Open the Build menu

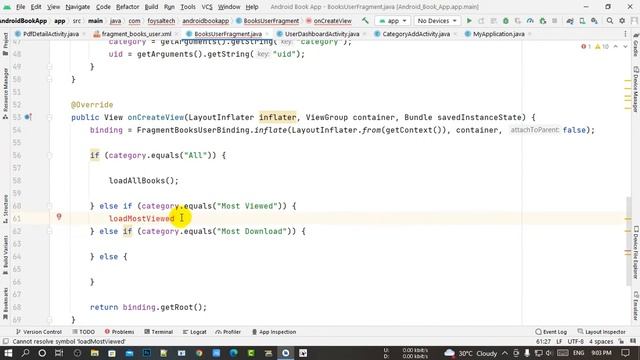pos(151,7)
